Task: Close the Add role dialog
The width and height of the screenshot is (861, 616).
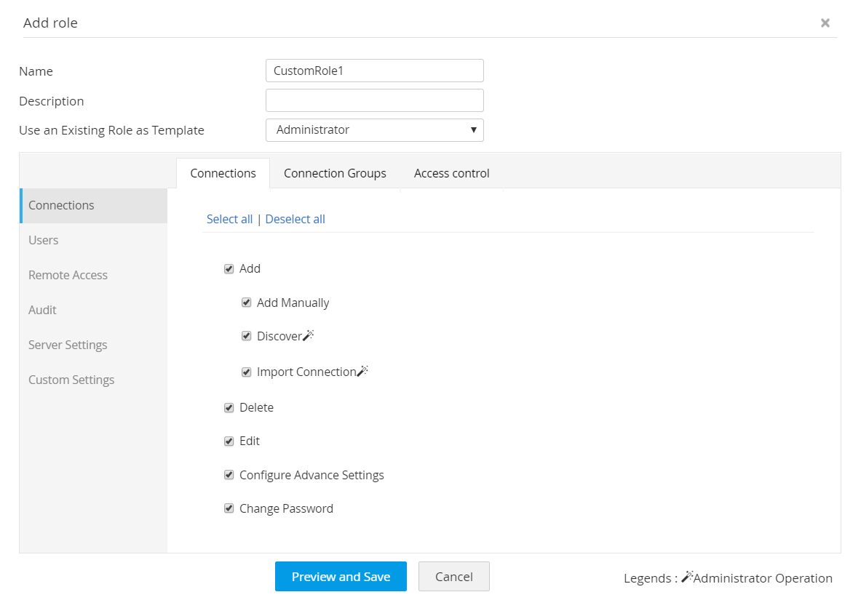Action: pos(825,23)
